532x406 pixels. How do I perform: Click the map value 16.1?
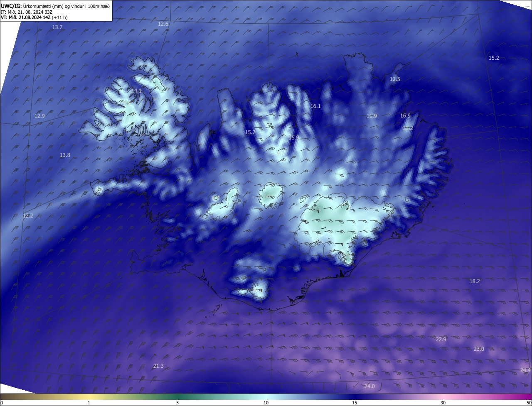[x=316, y=106]
